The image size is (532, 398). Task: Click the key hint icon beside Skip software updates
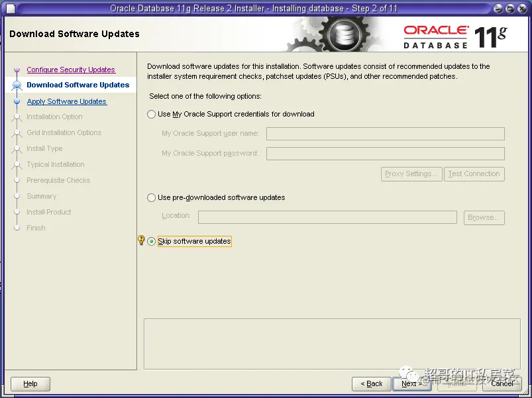141,240
